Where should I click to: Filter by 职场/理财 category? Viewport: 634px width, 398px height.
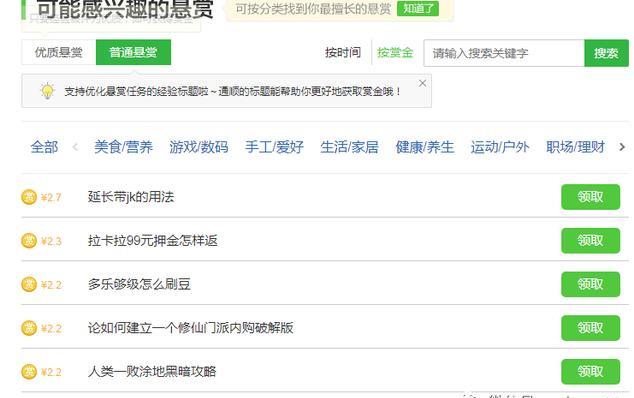pyautogui.click(x=575, y=147)
